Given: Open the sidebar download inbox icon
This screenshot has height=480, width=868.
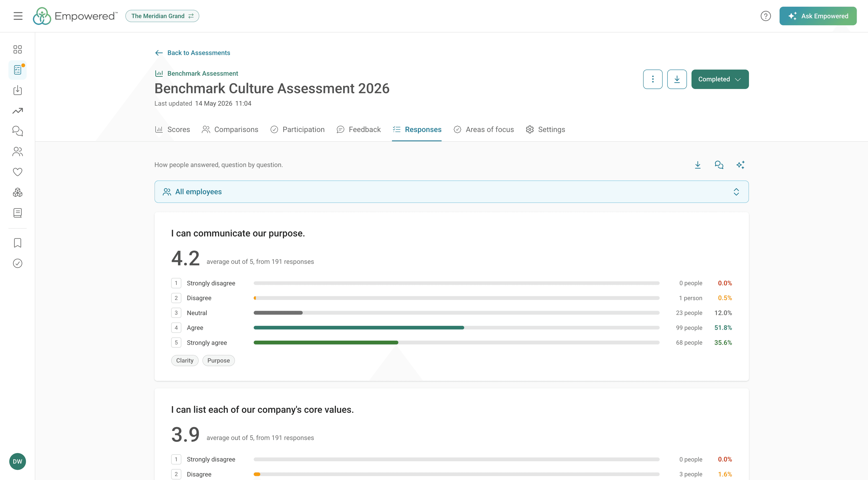Looking at the screenshot, I should click(x=18, y=90).
